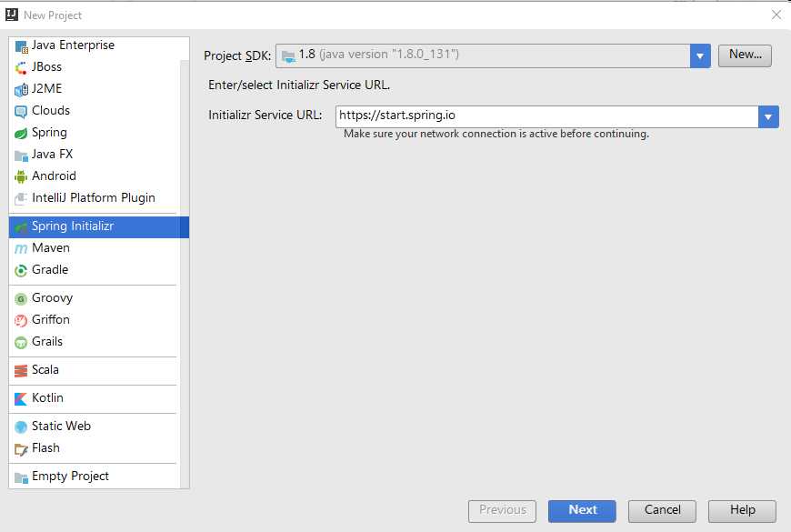
Task: Pick Griffon from the list
Action: (x=94, y=319)
